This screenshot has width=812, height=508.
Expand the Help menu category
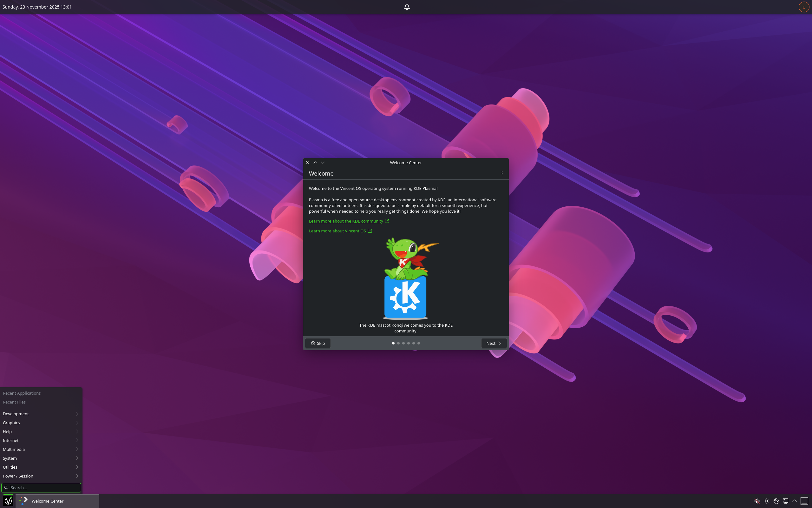pos(41,431)
